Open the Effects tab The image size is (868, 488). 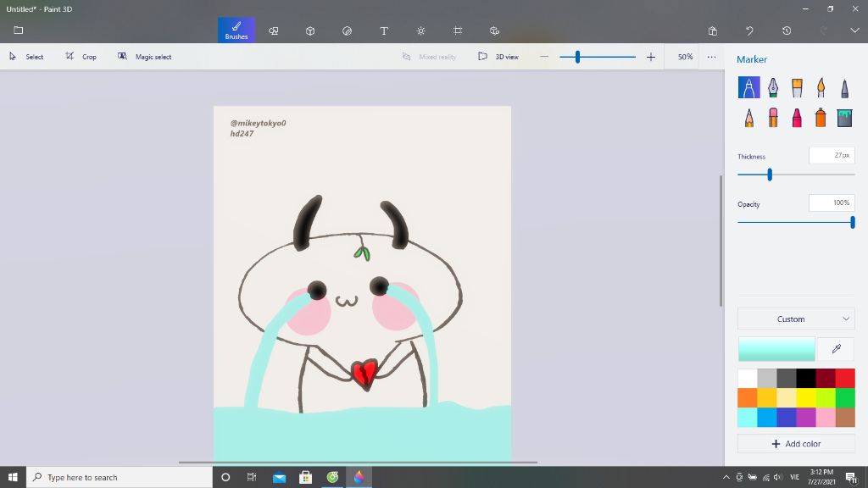(x=420, y=30)
